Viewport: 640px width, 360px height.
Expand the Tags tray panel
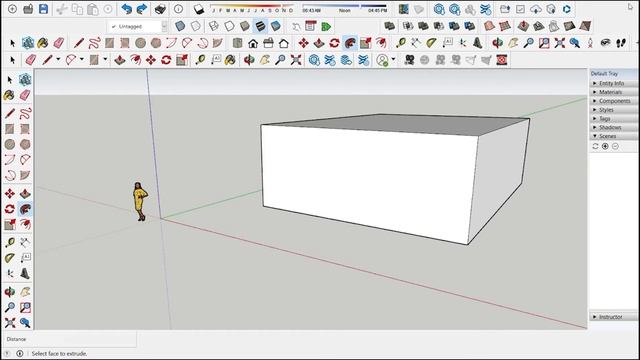click(614, 118)
